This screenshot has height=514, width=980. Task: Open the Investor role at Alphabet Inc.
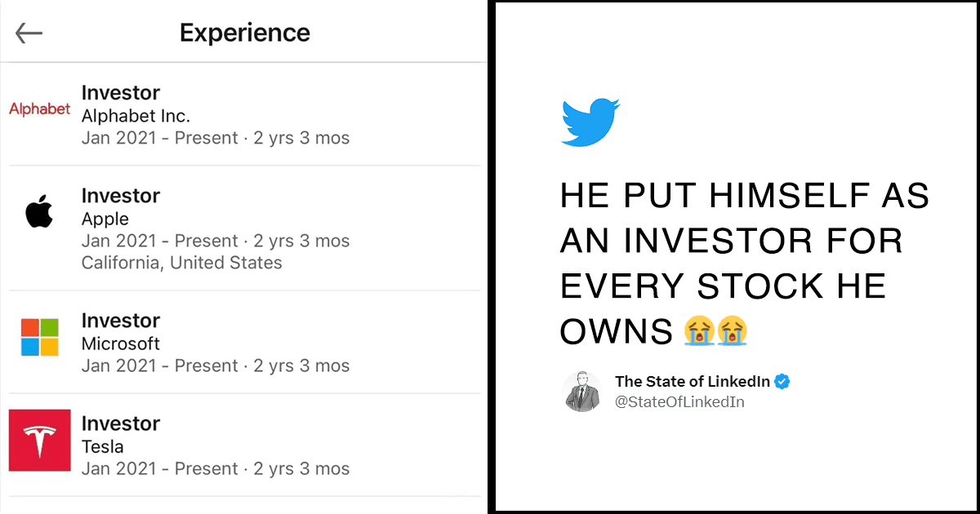tap(121, 92)
